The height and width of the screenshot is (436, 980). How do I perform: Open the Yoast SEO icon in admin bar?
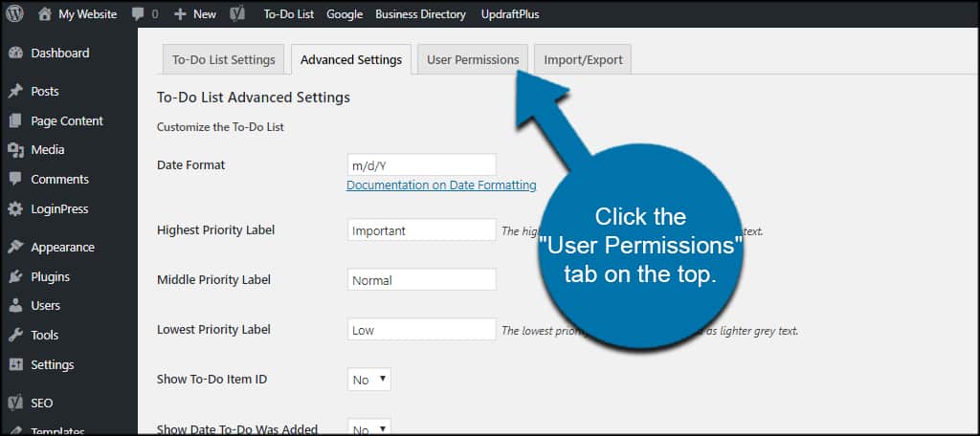click(237, 13)
